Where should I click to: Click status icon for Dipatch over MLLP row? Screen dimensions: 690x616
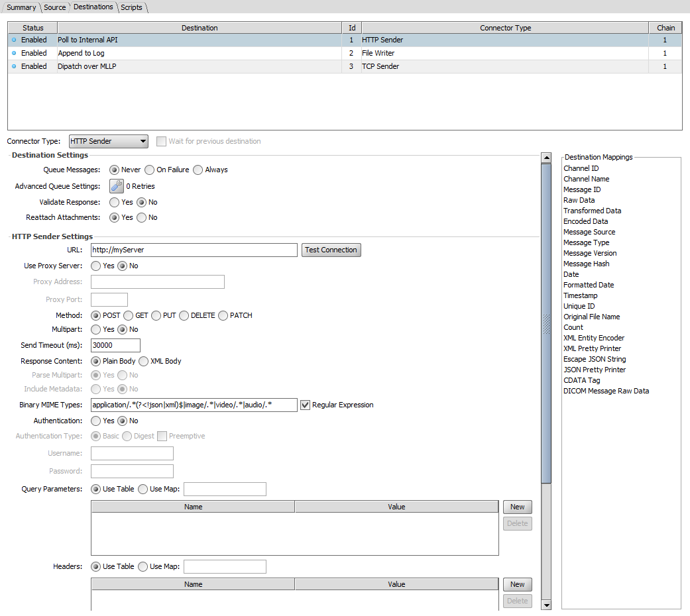click(x=14, y=66)
